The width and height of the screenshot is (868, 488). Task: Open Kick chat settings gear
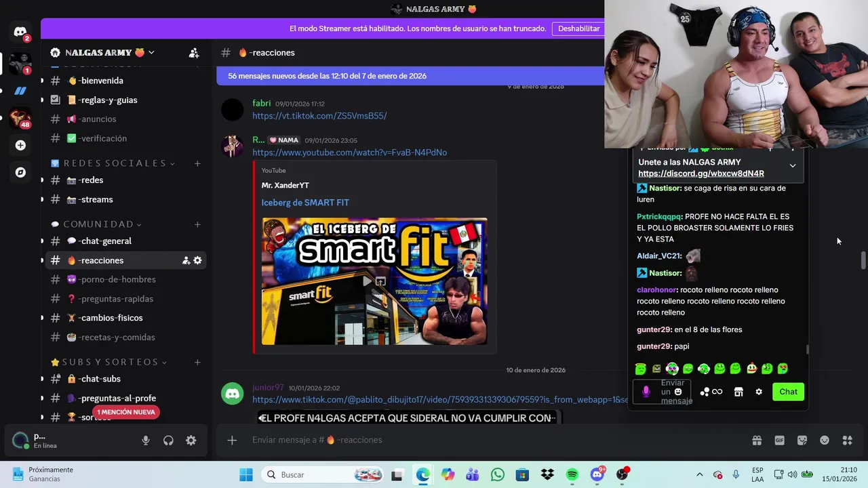click(x=759, y=392)
